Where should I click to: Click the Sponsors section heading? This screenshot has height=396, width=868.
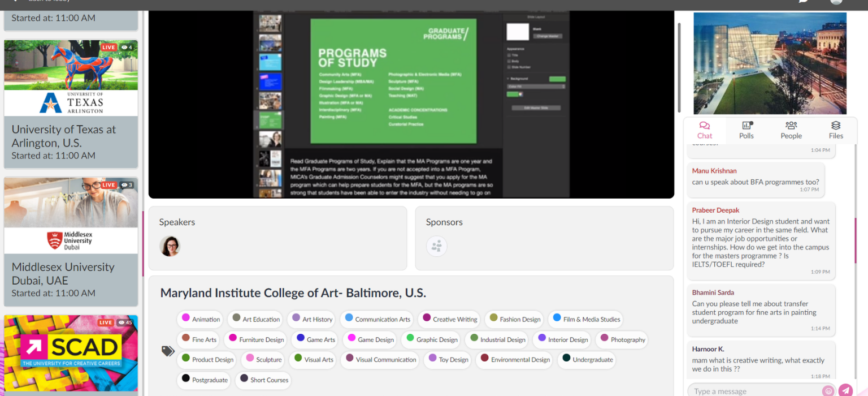point(444,222)
